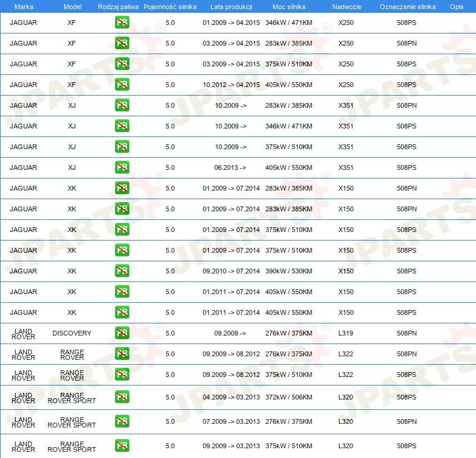Click the Model column header

click(x=72, y=7)
